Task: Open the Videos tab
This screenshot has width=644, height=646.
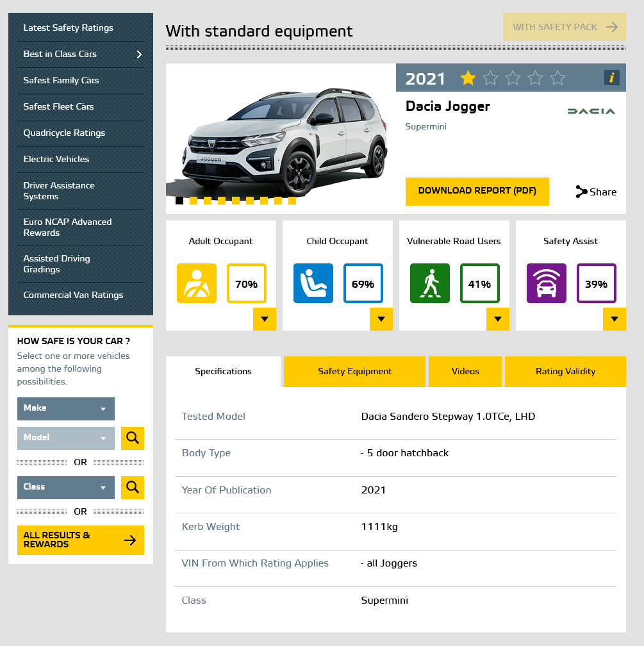Action: (x=465, y=371)
